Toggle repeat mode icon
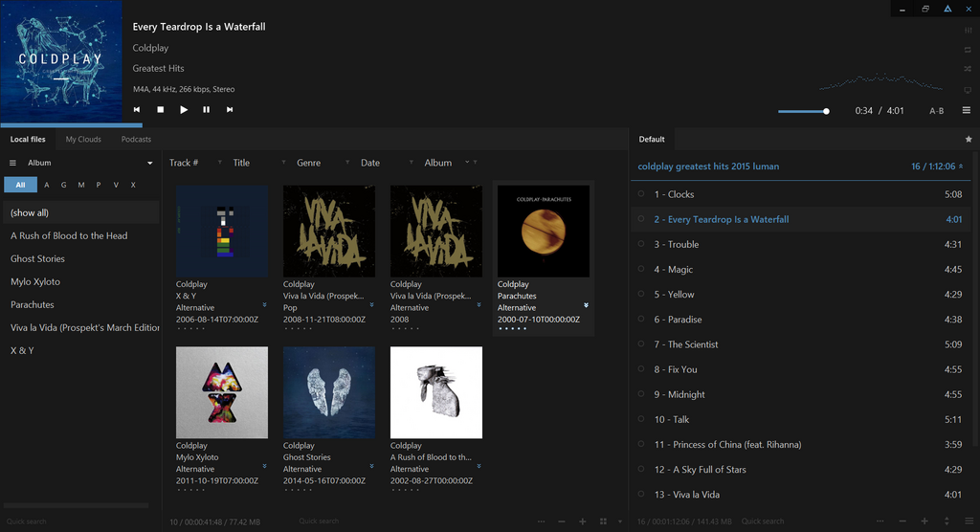 969,50
